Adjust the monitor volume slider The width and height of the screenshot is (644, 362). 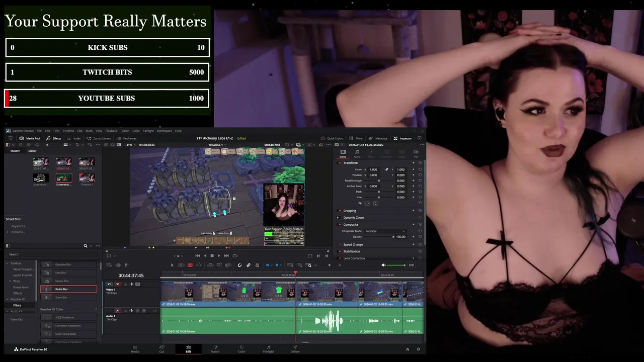[x=395, y=265]
